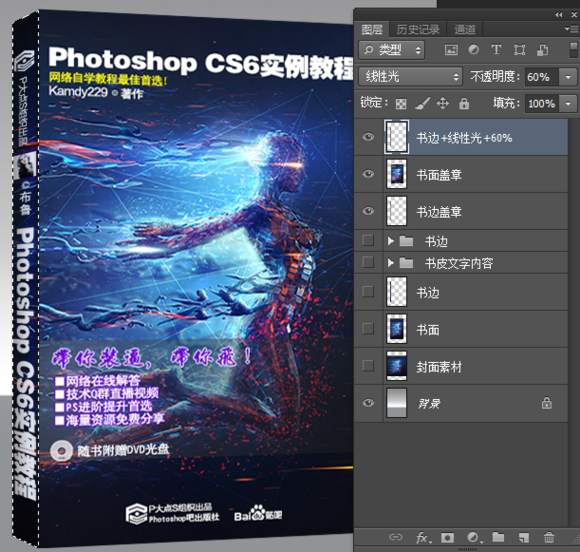
Task: Open the fill slider dropdown arrow
Action: 568,104
